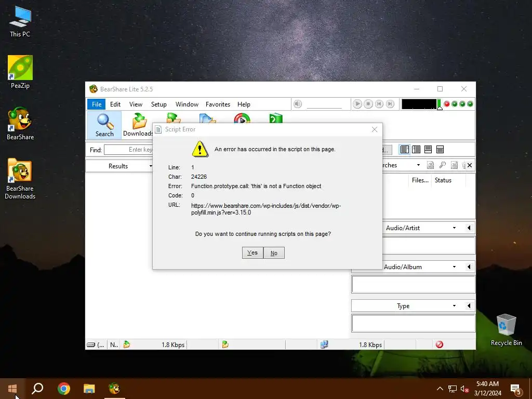Click BearShare taskbar icon
The image size is (532, 399).
coord(115,389)
